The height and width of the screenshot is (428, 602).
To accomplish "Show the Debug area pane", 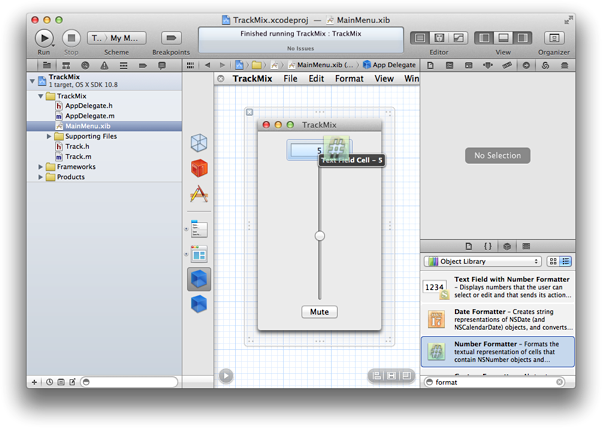I will [503, 38].
